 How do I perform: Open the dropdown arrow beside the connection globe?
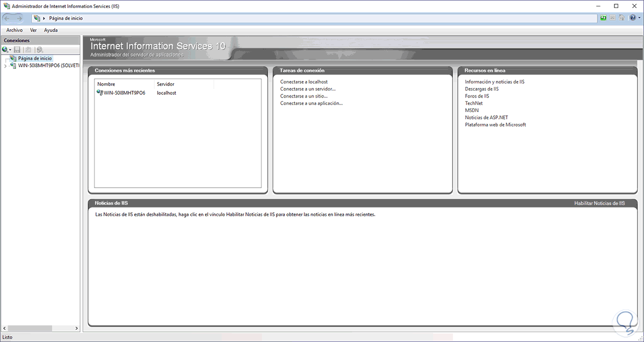[10, 50]
